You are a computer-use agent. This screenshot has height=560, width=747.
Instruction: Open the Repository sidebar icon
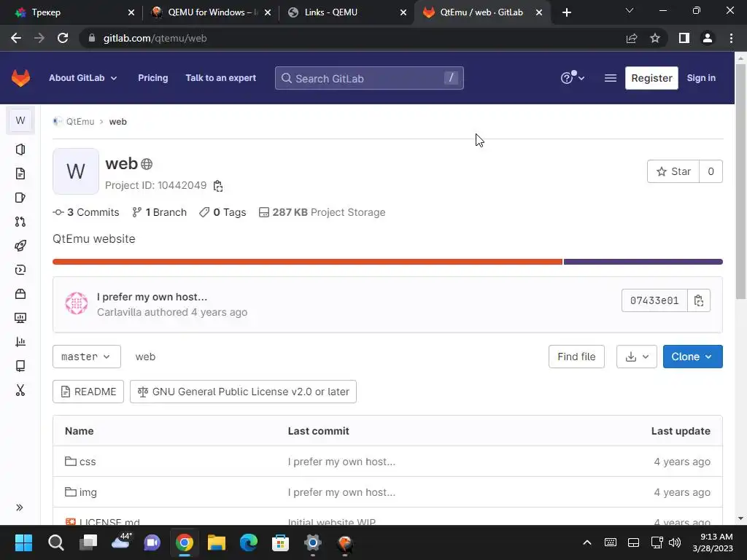click(x=20, y=174)
